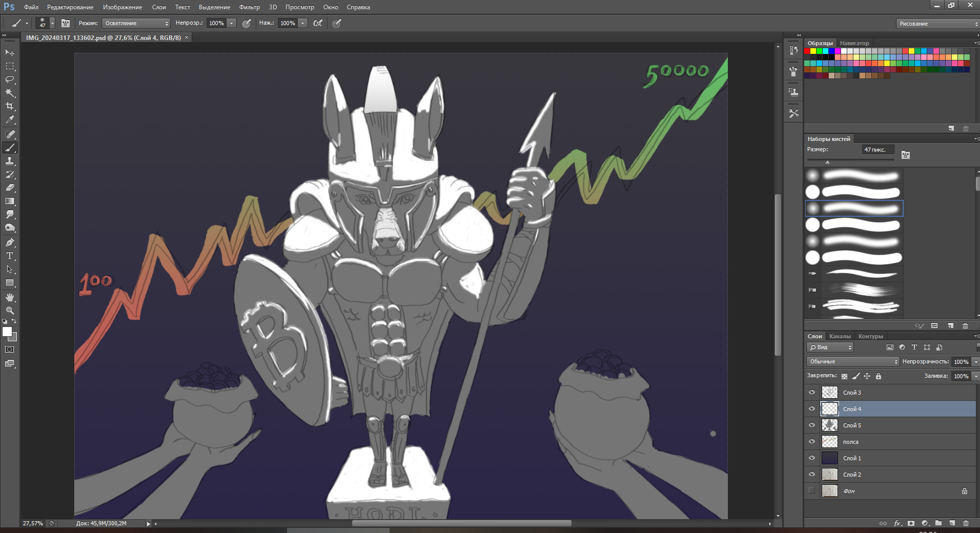The image size is (980, 533).
Task: Hide the Слой 1 layer
Action: (x=811, y=458)
